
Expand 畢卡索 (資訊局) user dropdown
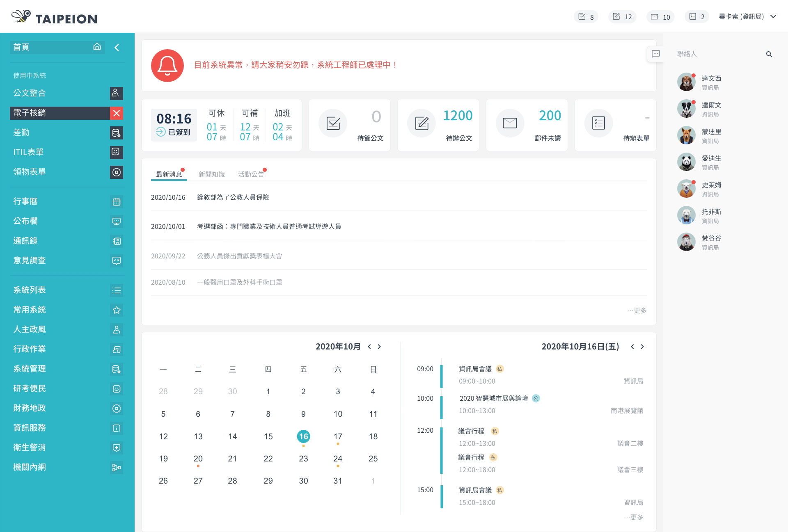(773, 17)
